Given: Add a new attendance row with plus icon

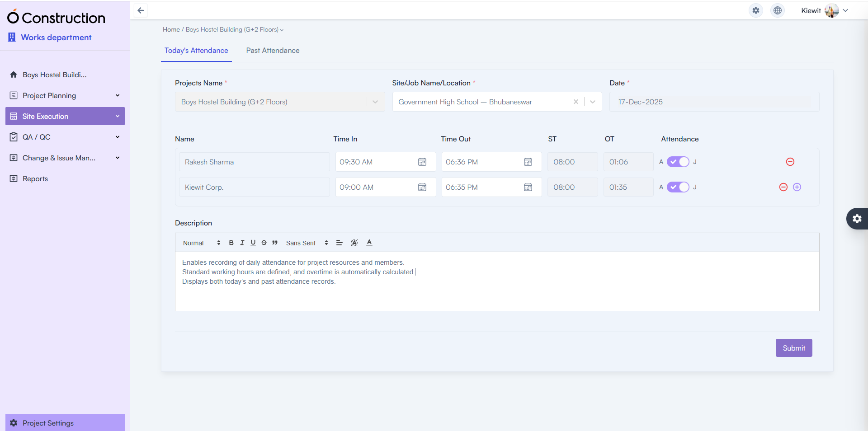Looking at the screenshot, I should (x=797, y=187).
